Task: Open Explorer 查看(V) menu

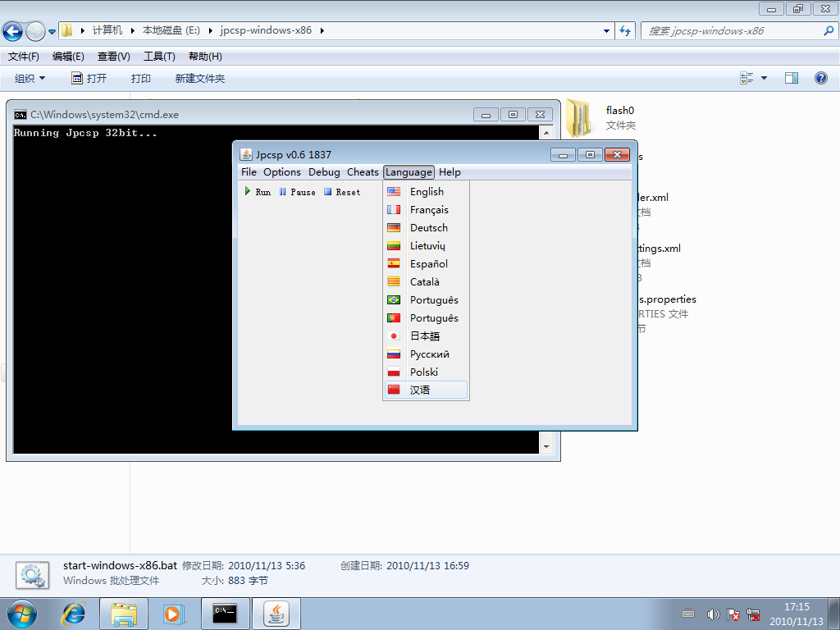Action: click(x=113, y=57)
